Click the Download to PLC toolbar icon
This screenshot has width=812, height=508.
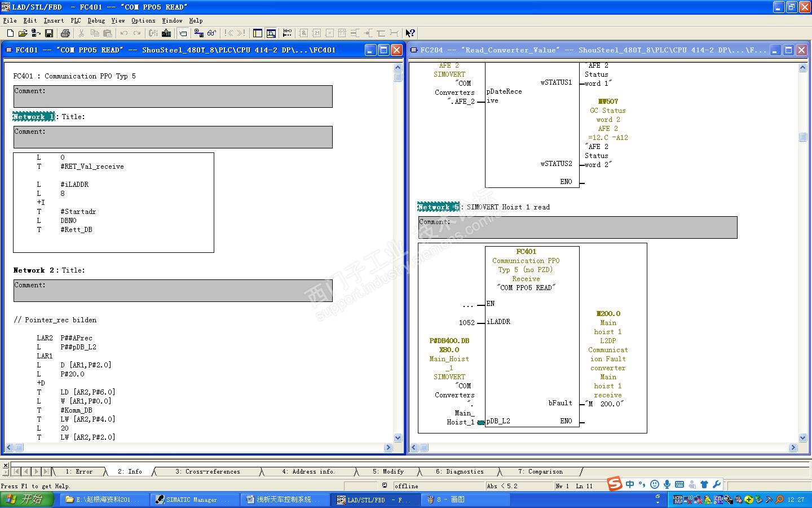pyautogui.click(x=166, y=33)
